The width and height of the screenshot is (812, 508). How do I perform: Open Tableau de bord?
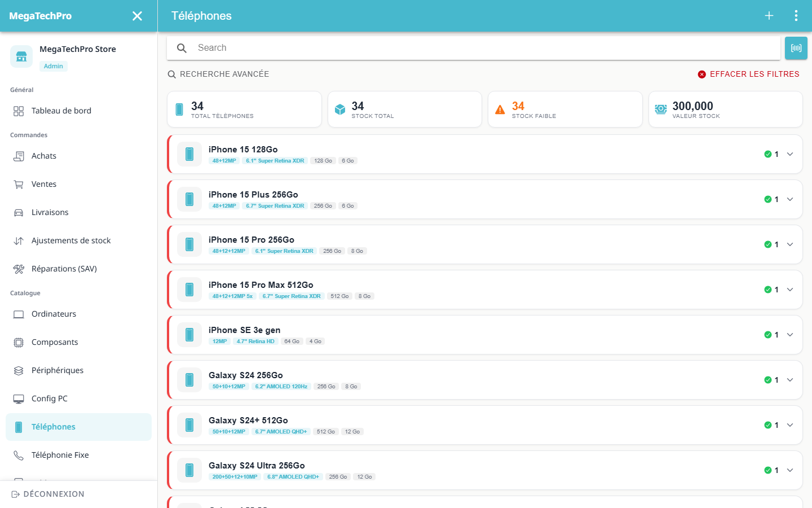pos(78,111)
